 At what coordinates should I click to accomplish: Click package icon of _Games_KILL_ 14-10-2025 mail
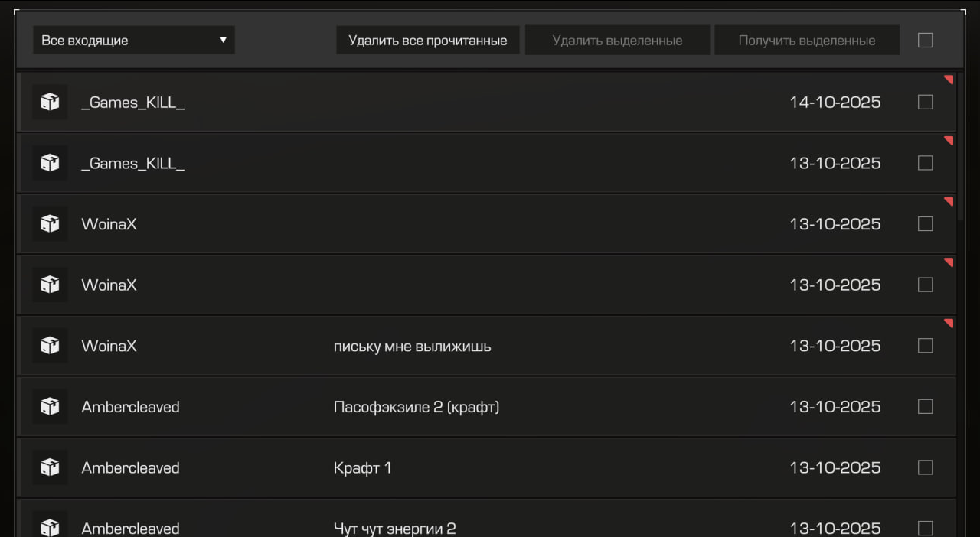pyautogui.click(x=50, y=103)
